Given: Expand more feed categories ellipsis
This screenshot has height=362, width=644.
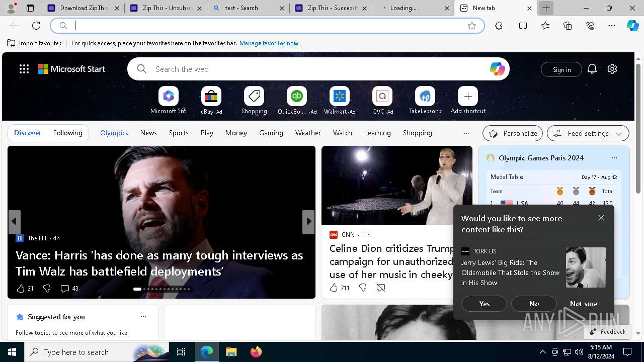Looking at the screenshot, I should point(466,133).
